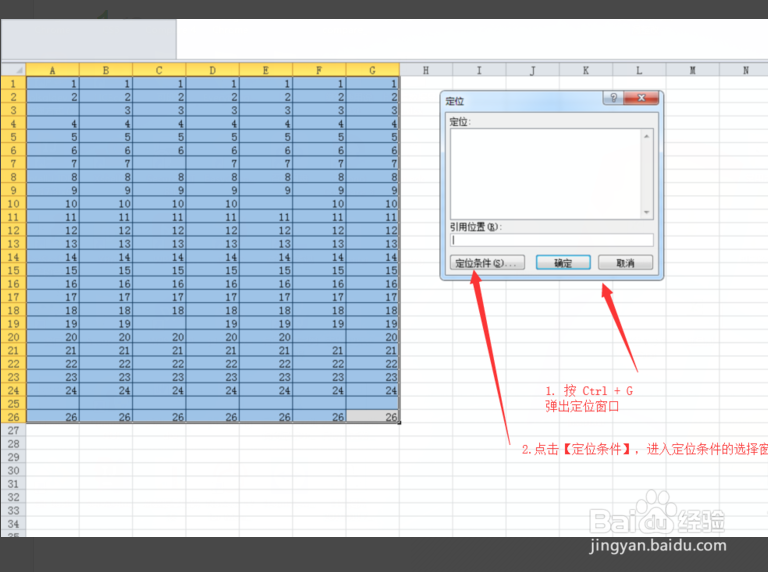Select row 19 header
Screen dimensions: 768x572
13,324
